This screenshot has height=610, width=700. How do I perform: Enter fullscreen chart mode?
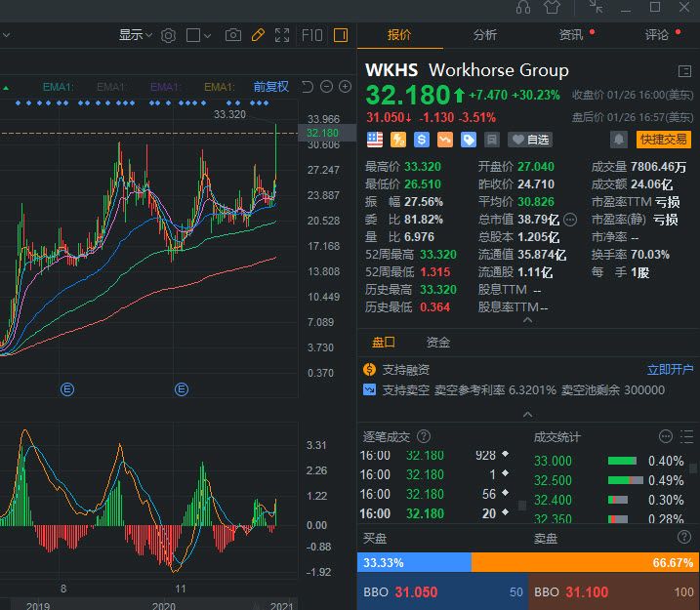click(x=282, y=35)
